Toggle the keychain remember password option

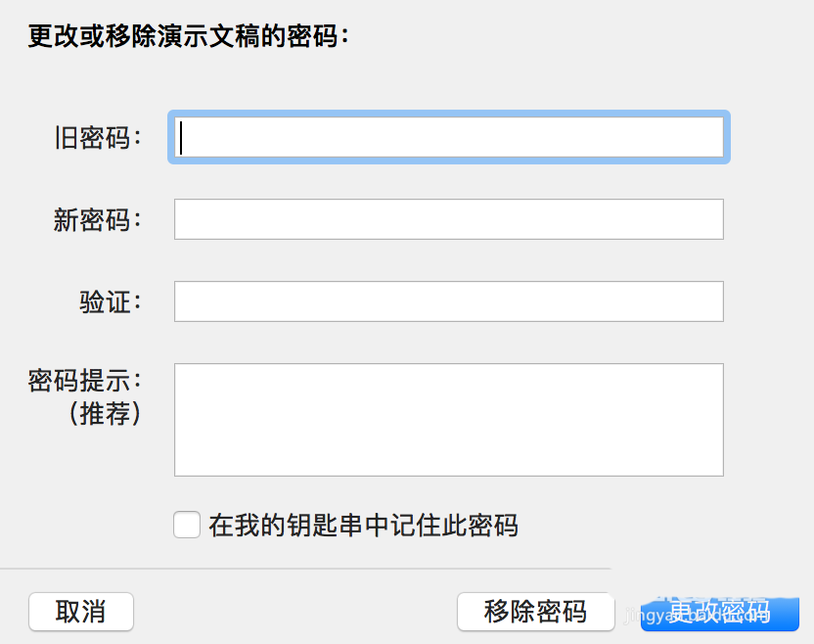[x=186, y=525]
